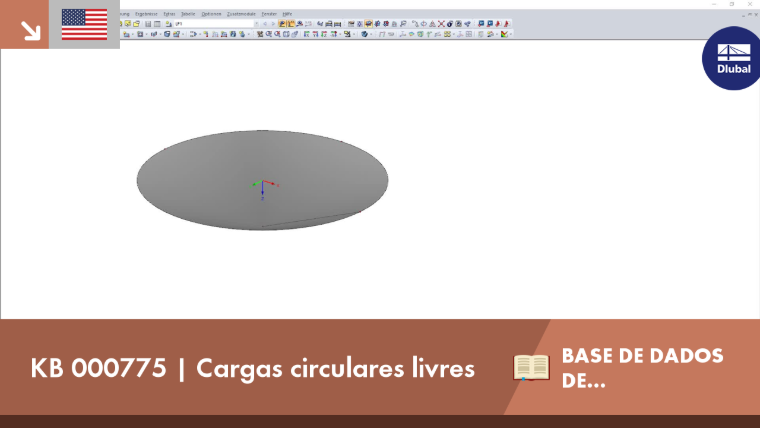Expand the load case combo box arrow
760x428 pixels.
coord(256,23)
